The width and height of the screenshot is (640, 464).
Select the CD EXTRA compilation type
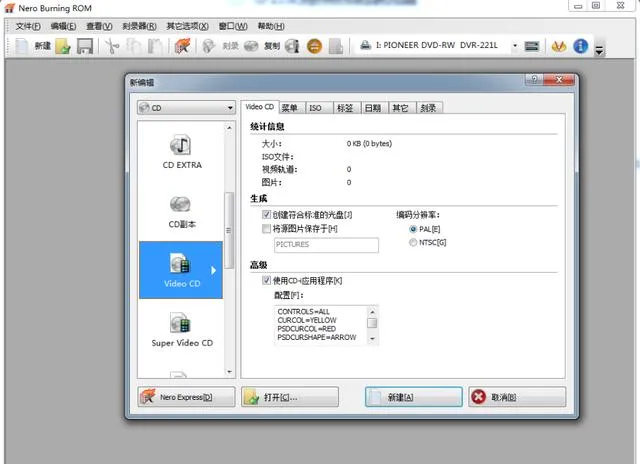point(182,151)
